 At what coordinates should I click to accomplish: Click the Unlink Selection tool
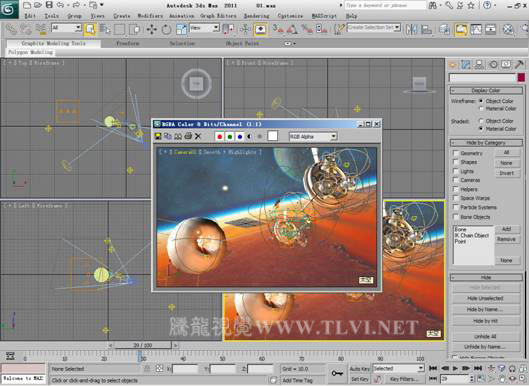click(x=26, y=30)
